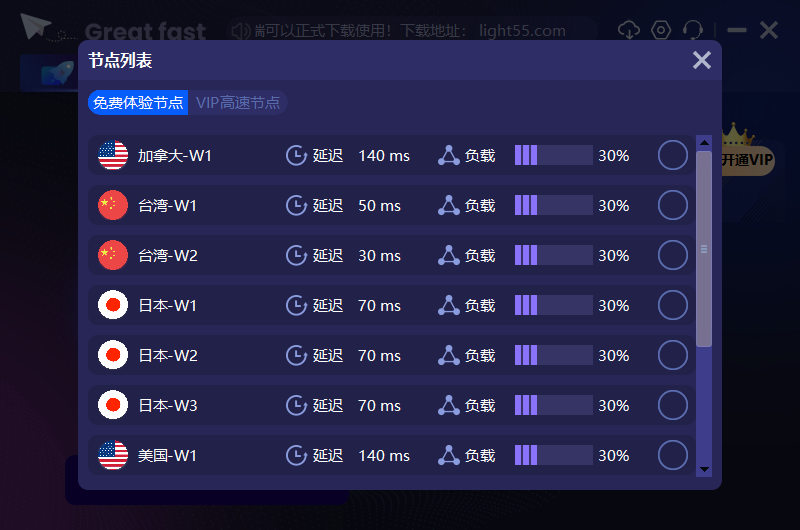
Task: Click the load network icon for 日本-W1
Action: 448,306
